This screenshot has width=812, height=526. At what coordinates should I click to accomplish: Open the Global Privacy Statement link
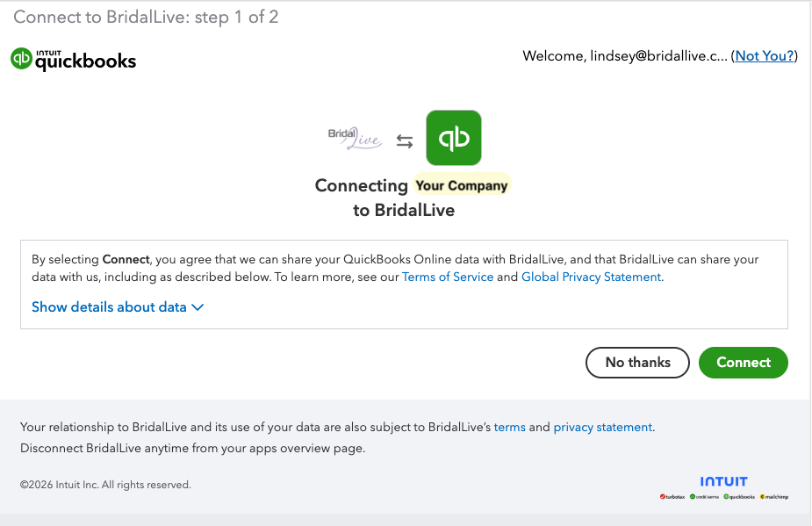point(591,277)
